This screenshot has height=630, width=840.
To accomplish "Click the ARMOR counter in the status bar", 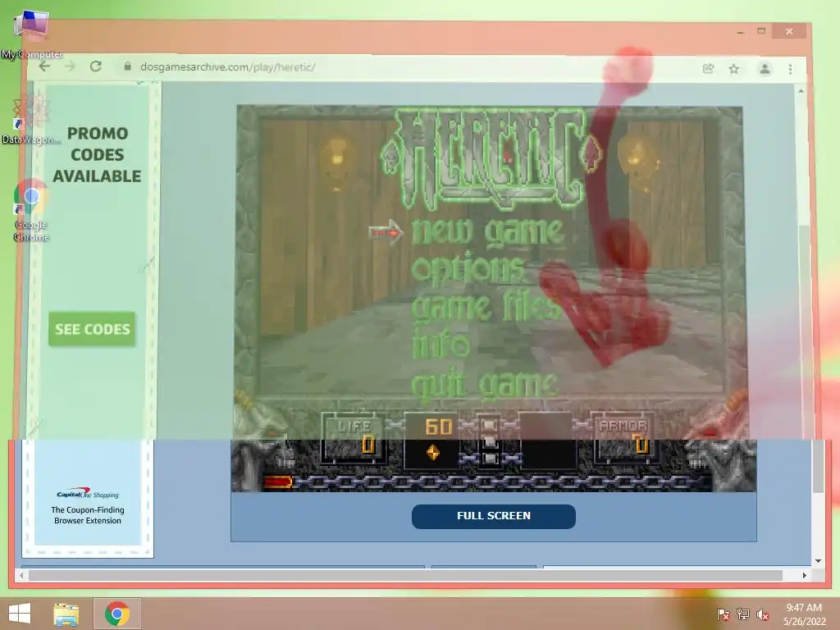I will tap(623, 438).
